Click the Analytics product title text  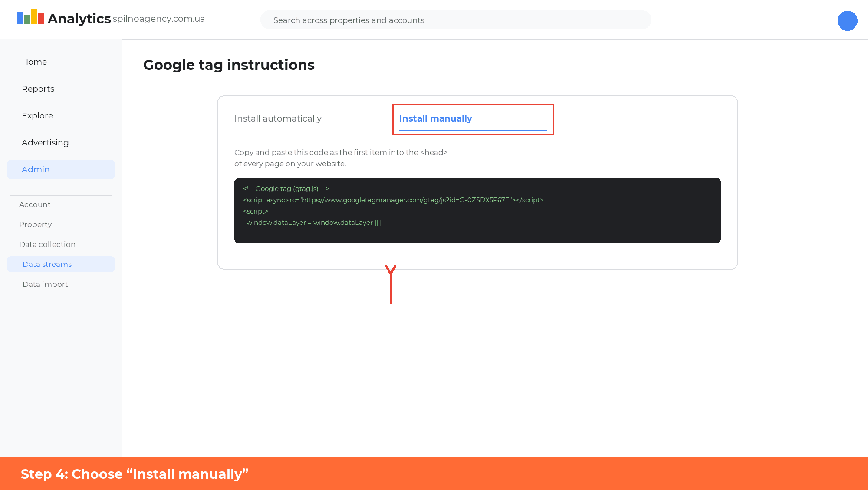[79, 19]
